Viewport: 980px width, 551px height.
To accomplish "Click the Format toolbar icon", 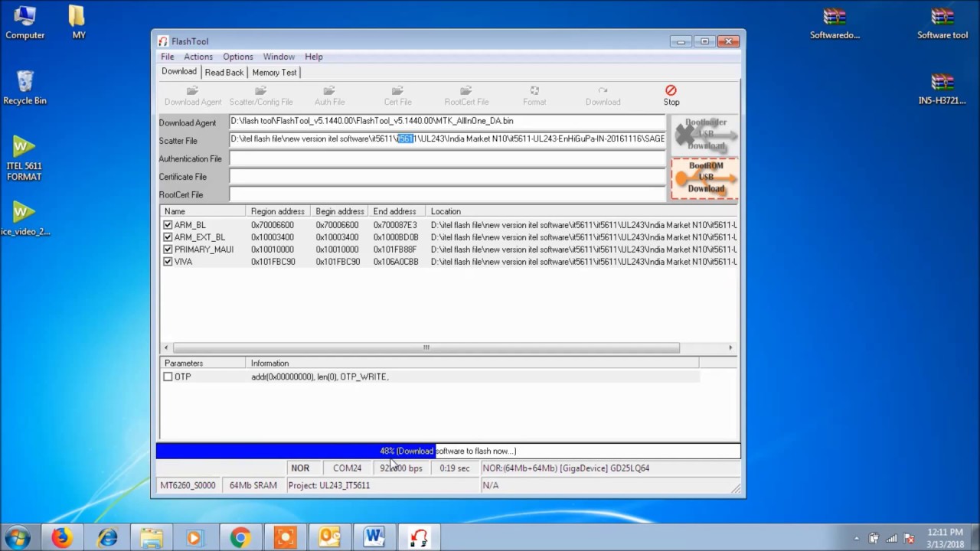I will tap(534, 96).
